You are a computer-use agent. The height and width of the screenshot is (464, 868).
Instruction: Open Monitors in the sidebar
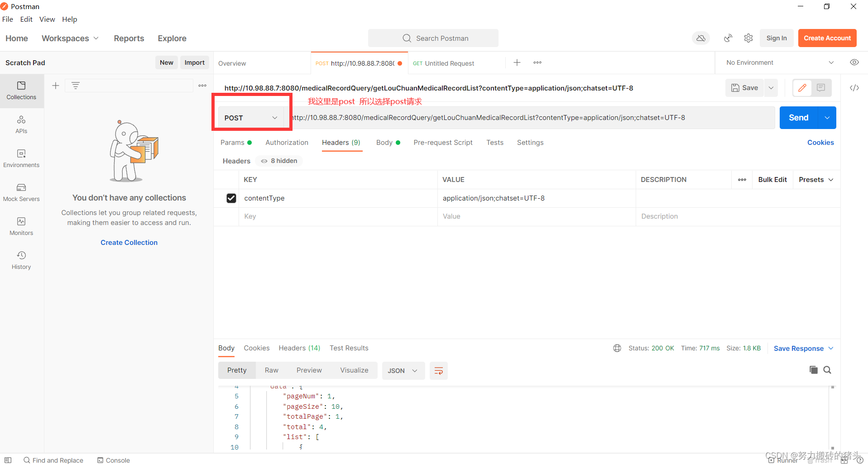pos(21,226)
